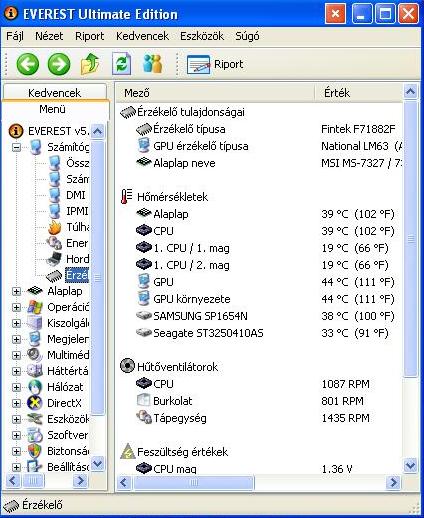Viewport: 424px width, 518px height.
Task: Open the Fájl menu
Action: tap(15, 36)
